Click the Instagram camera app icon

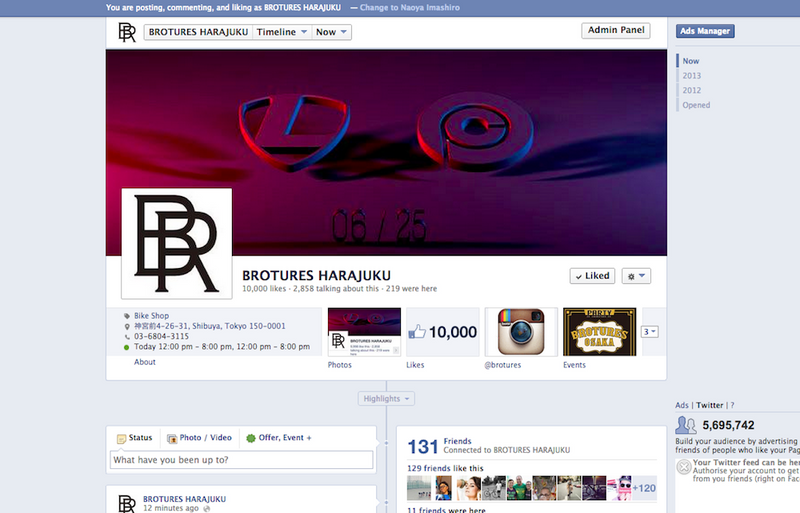[521, 332]
